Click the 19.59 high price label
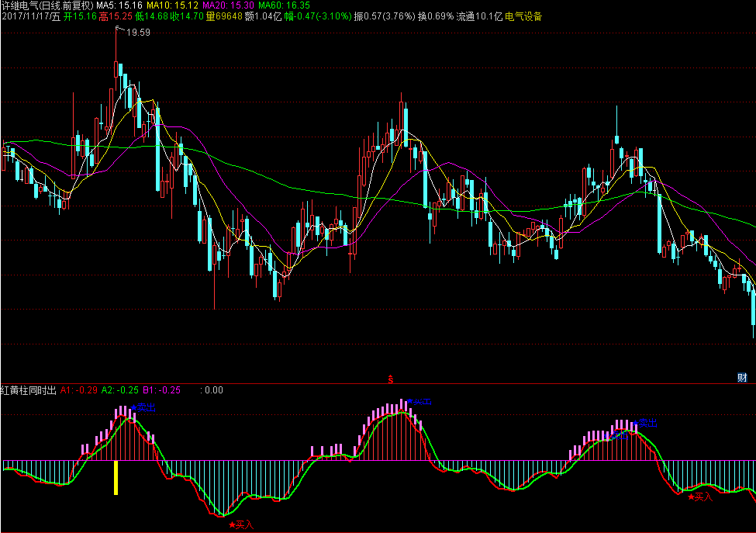Screen dimensions: 756x533 (138, 33)
